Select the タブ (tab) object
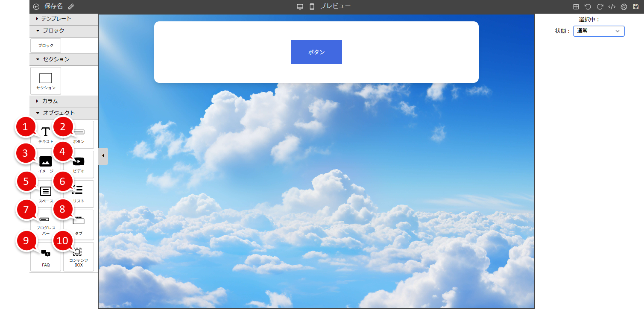The width and height of the screenshot is (644, 310). click(79, 225)
